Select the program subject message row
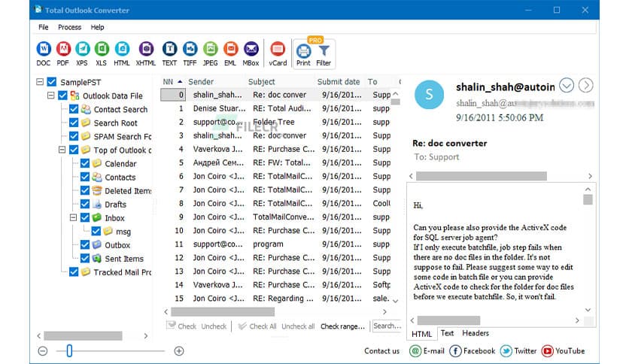 pyautogui.click(x=276, y=244)
